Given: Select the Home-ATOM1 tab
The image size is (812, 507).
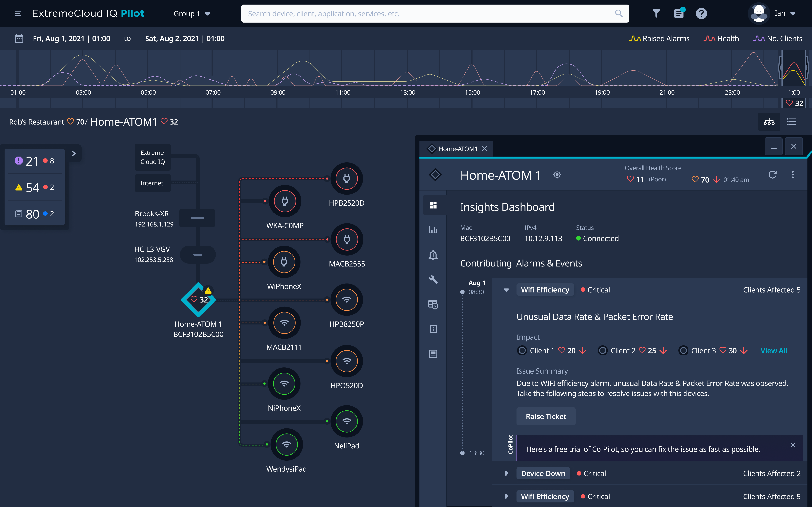Looking at the screenshot, I should click(458, 149).
